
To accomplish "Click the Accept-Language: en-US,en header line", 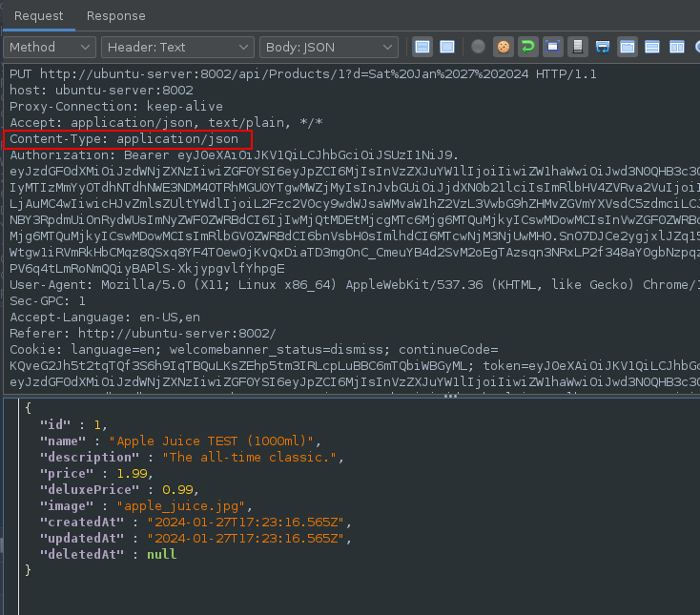I will pyautogui.click(x=105, y=318).
